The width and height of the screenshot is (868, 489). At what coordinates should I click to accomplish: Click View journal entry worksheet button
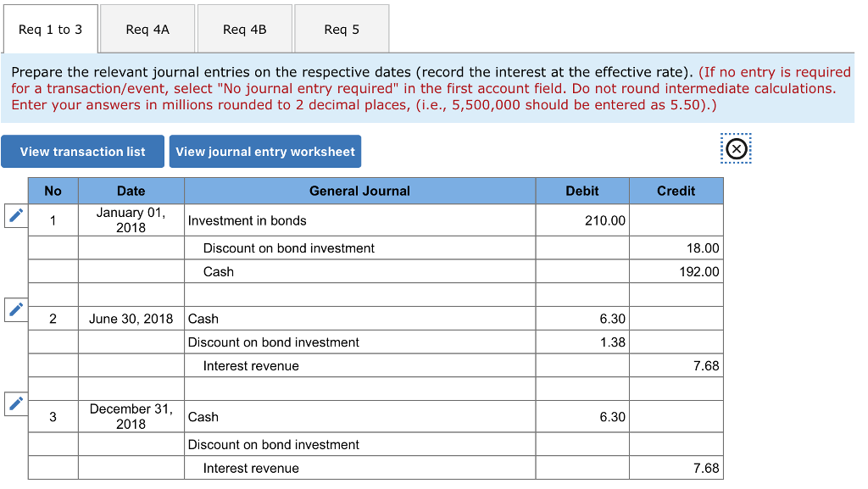click(265, 152)
